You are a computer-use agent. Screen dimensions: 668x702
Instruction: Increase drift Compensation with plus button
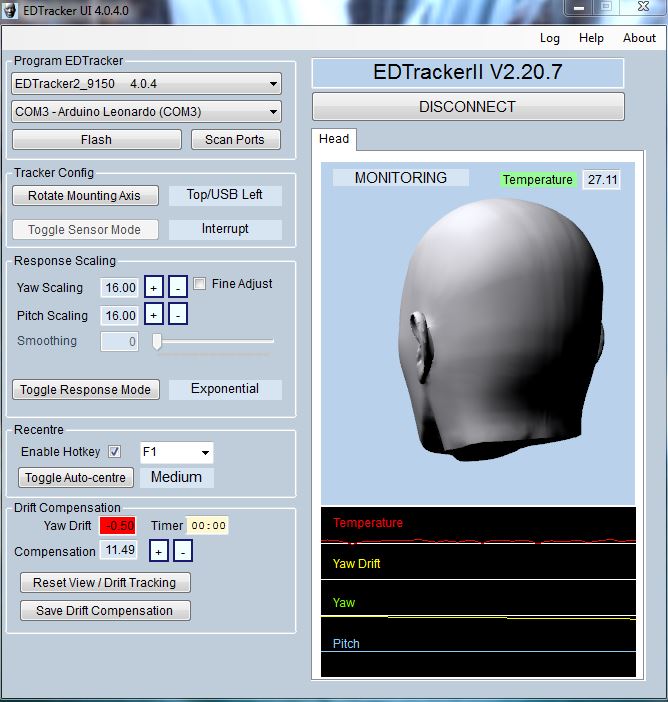[x=158, y=551]
